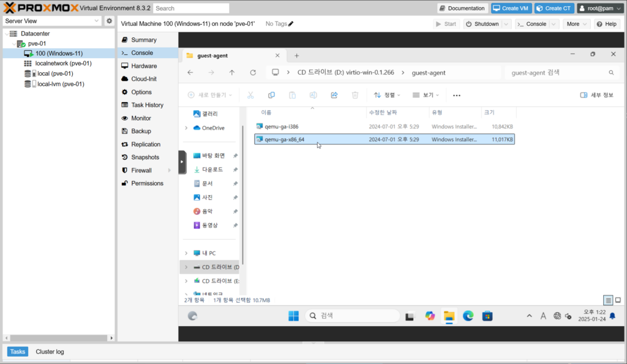Open Microsoft Edge from the Windows taskbar
This screenshot has height=364, width=627.
(x=468, y=316)
